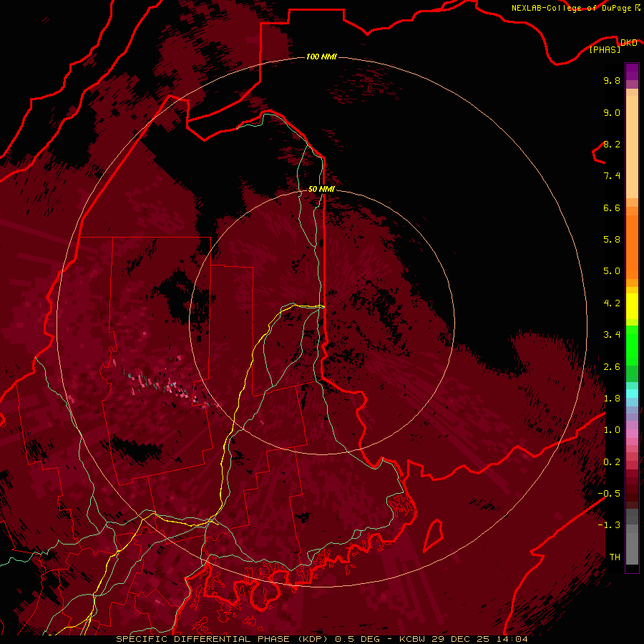The image size is (644, 644).
Task: Click the 2.6 value on the color scale
Action: 612,367
